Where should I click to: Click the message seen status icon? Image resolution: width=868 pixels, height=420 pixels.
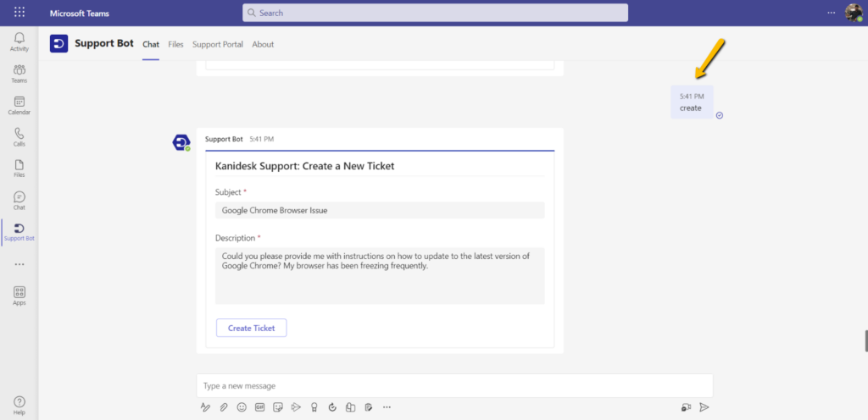720,115
